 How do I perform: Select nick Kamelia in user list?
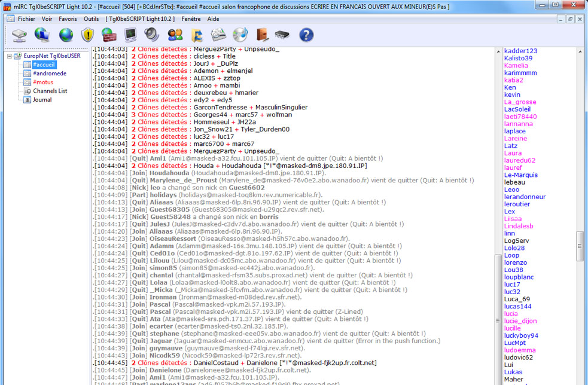516,66
